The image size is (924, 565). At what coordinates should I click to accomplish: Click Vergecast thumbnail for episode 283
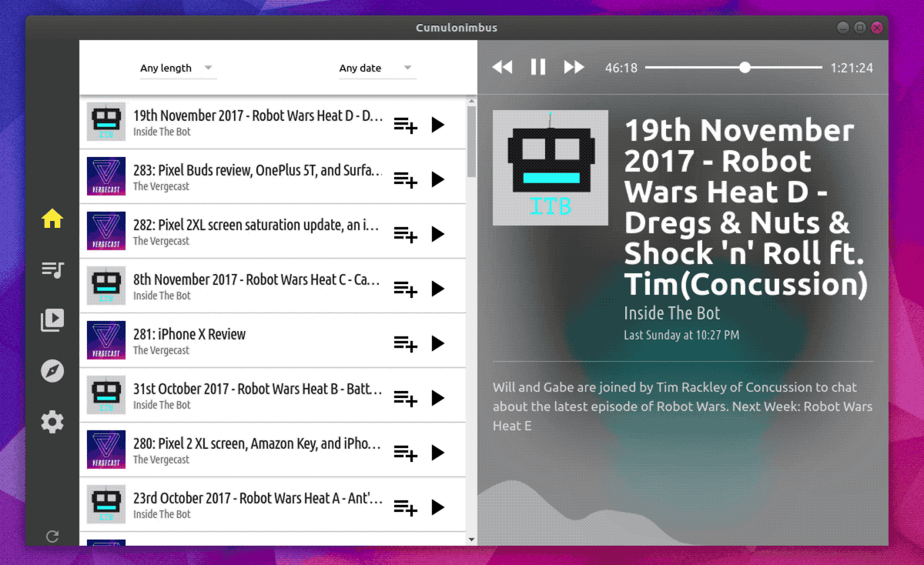tap(106, 177)
